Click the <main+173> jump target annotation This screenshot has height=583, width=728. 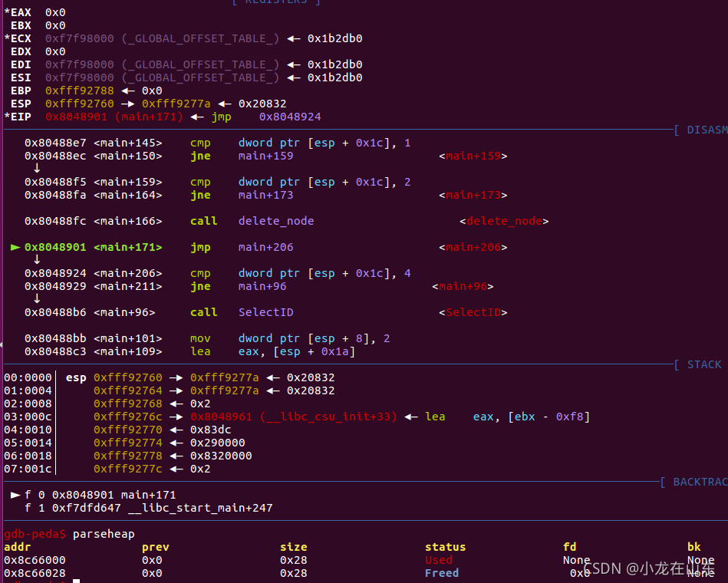(x=473, y=195)
